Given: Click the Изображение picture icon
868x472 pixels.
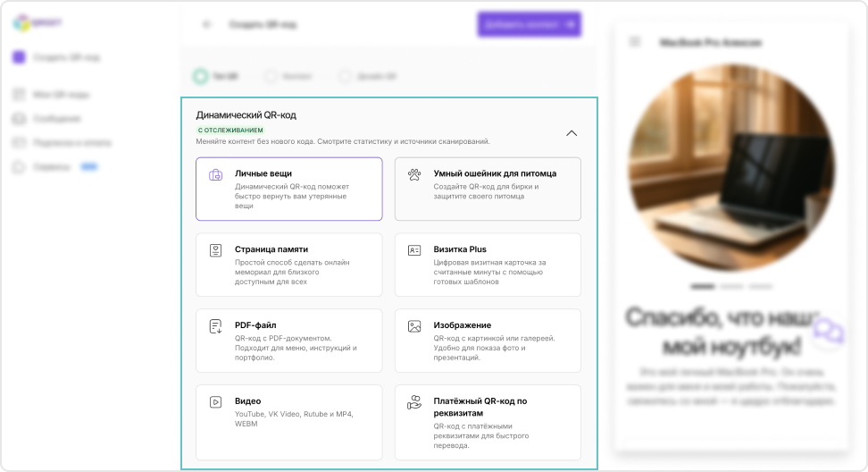Looking at the screenshot, I should (x=414, y=326).
